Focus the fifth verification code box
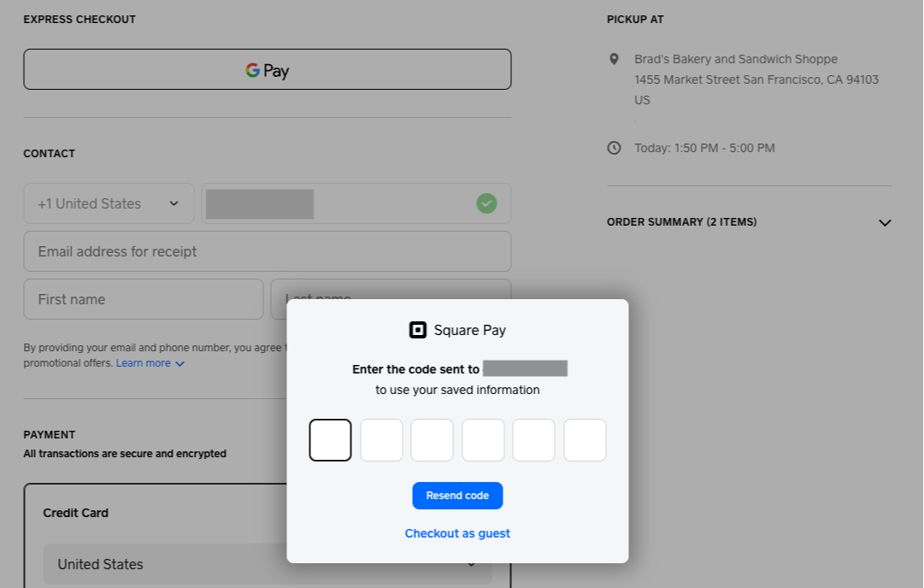Screen dimensions: 924x588 tap(534, 440)
